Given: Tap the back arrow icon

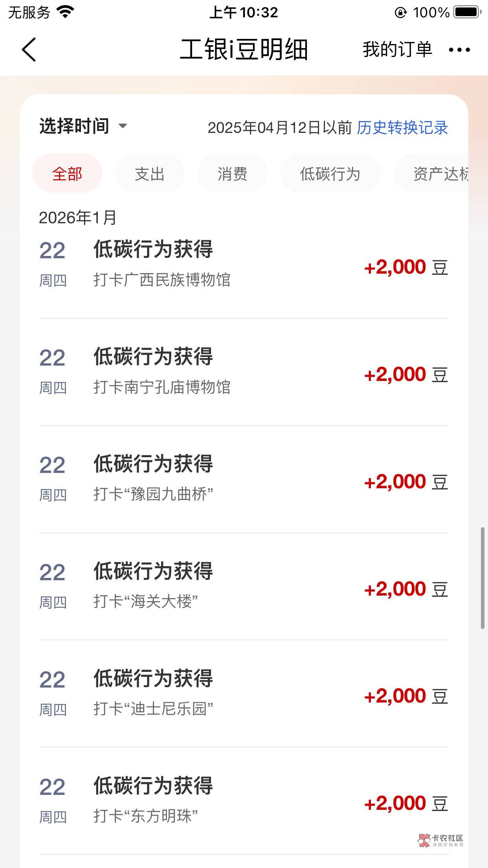Looking at the screenshot, I should pos(29,50).
